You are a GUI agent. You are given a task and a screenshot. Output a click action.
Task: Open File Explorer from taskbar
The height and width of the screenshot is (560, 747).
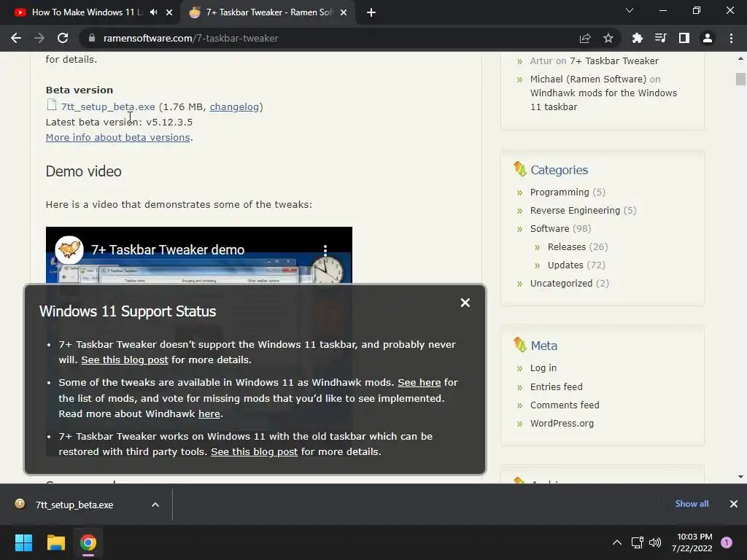(x=55, y=542)
